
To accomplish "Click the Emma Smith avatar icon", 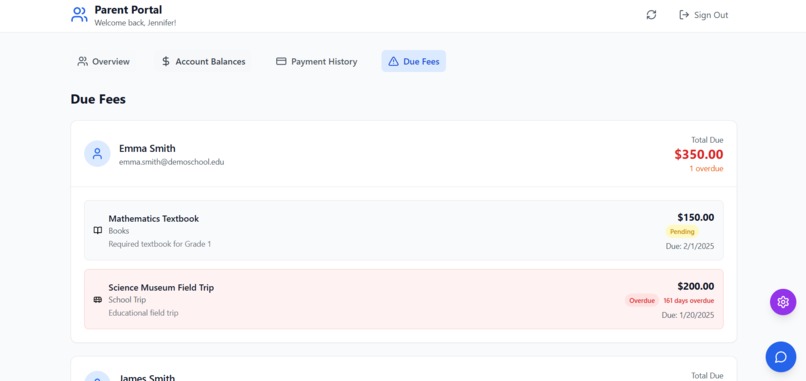I will click(97, 154).
